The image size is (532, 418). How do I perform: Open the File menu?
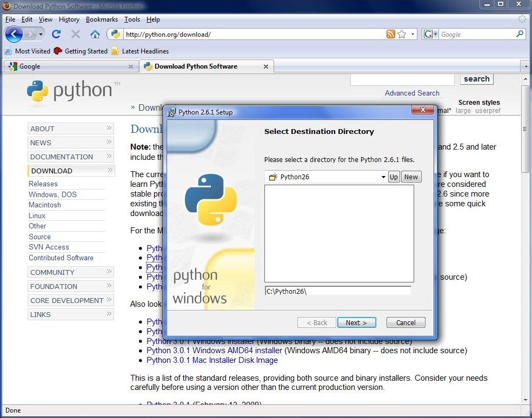click(10, 19)
